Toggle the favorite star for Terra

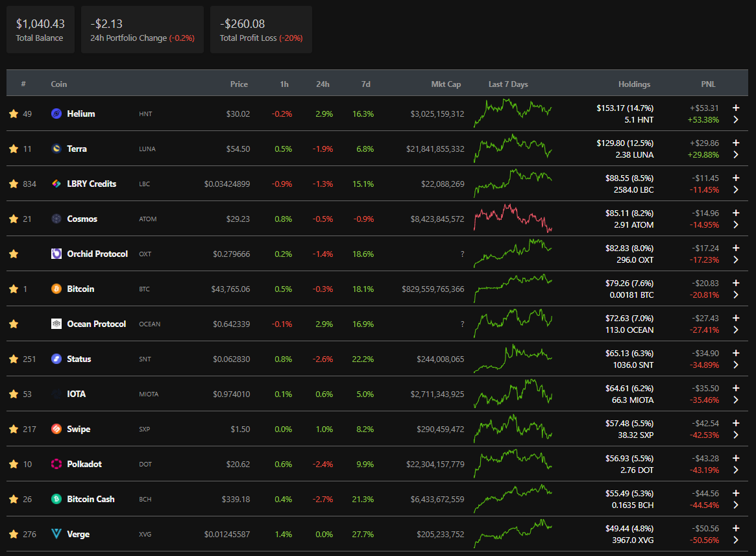(x=14, y=149)
